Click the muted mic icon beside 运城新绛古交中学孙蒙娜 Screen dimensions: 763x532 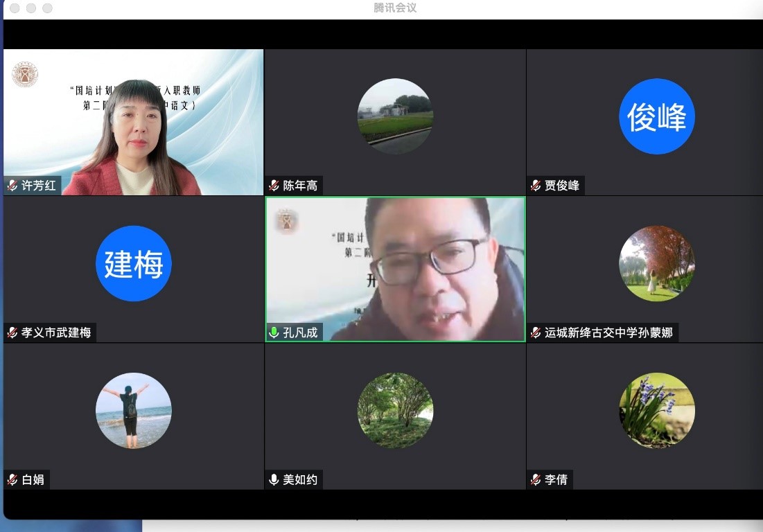[x=536, y=332]
